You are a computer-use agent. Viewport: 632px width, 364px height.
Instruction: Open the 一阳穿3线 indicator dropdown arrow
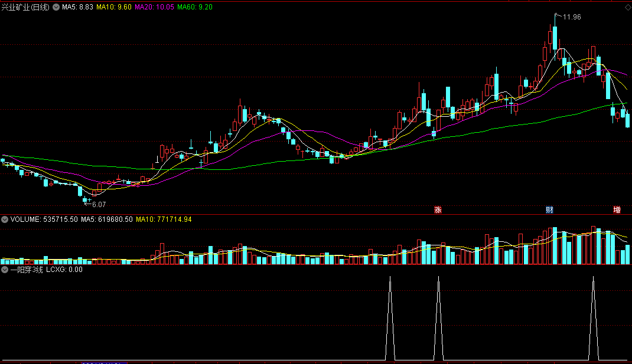[5, 270]
